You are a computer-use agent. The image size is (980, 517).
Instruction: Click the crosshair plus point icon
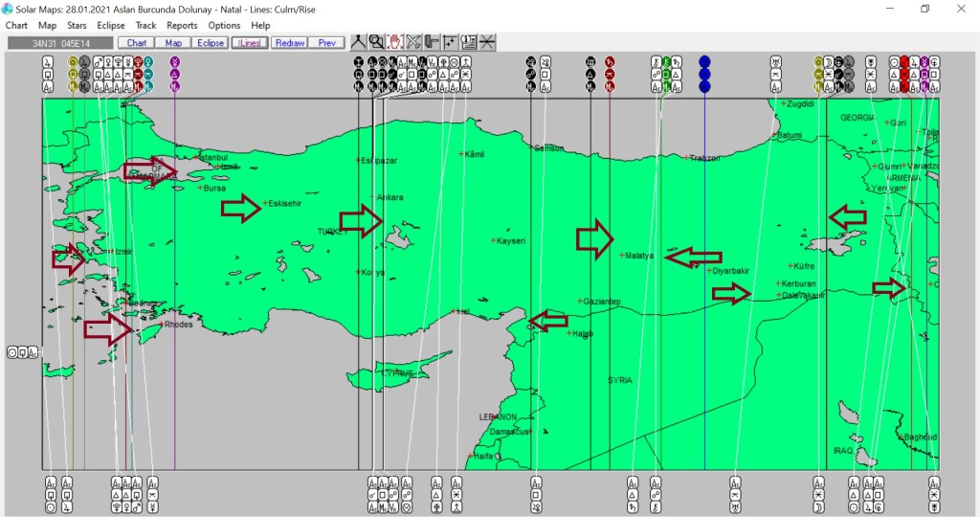pyautogui.click(x=450, y=42)
